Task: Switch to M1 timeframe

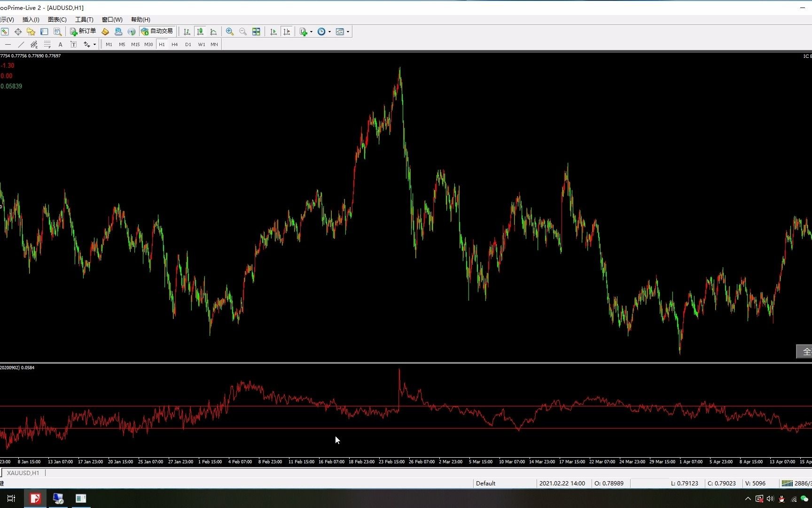Action: pyautogui.click(x=109, y=44)
